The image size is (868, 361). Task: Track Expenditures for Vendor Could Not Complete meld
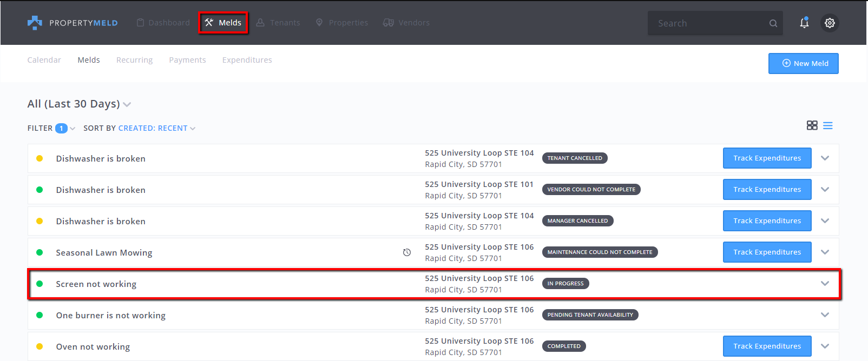click(x=767, y=190)
